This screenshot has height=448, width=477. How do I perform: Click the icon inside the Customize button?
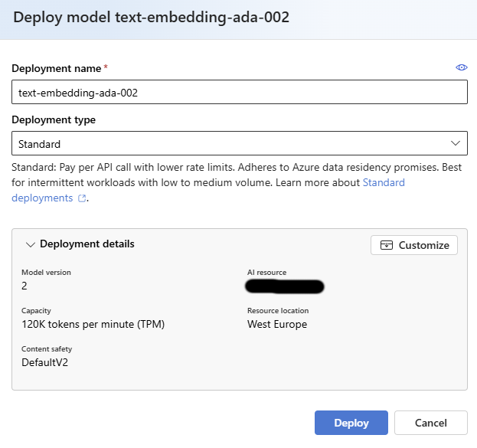tap(387, 245)
